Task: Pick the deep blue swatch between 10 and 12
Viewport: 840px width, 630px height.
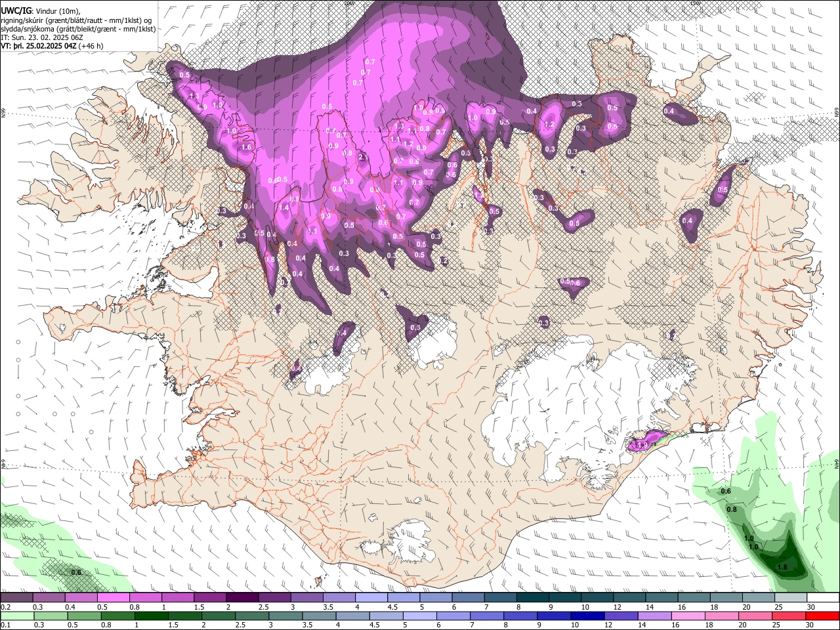Action: [x=588, y=616]
